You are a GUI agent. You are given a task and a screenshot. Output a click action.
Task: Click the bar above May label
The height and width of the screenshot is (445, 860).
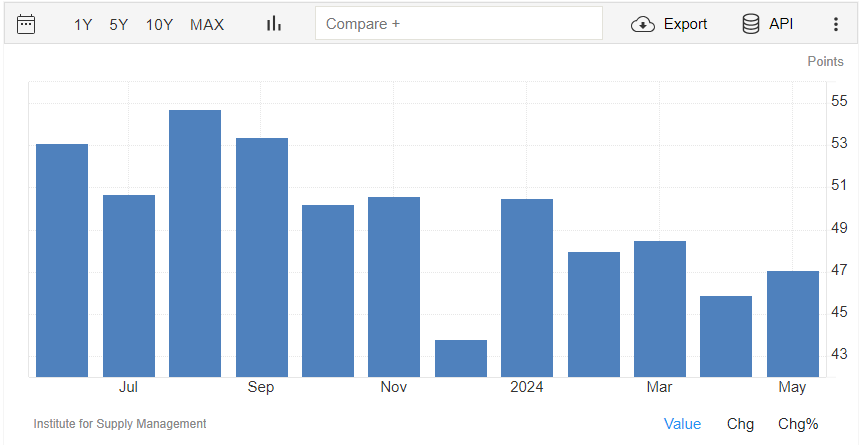[x=793, y=324]
